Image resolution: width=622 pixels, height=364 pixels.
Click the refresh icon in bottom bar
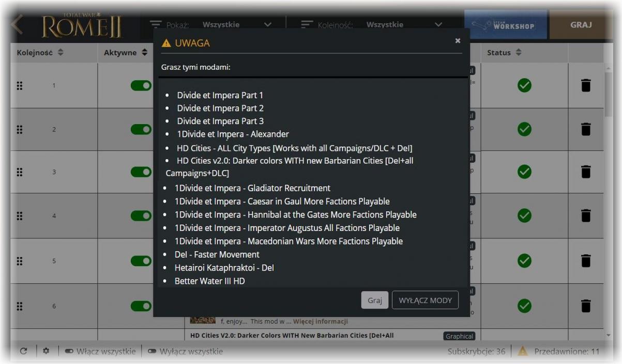tap(23, 351)
